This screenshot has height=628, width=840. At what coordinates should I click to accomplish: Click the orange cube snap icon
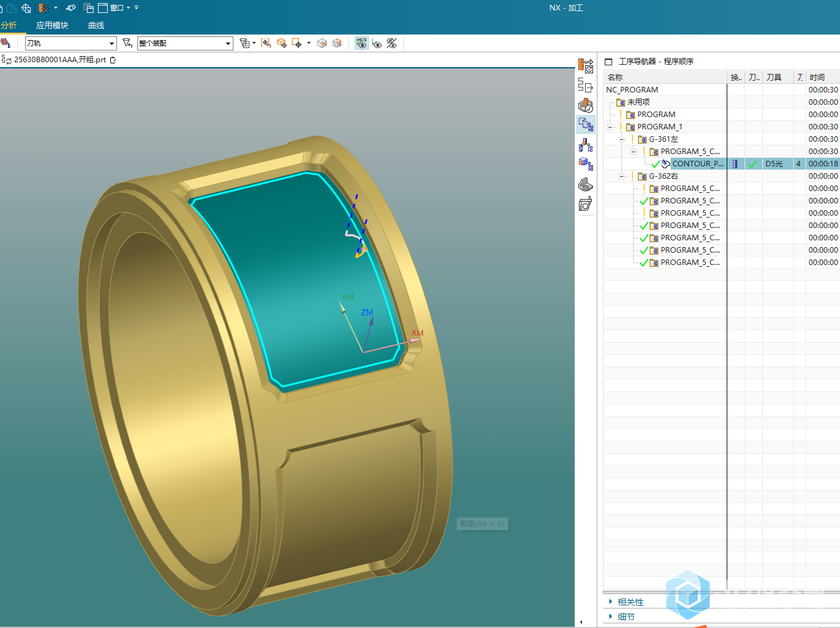[x=281, y=43]
